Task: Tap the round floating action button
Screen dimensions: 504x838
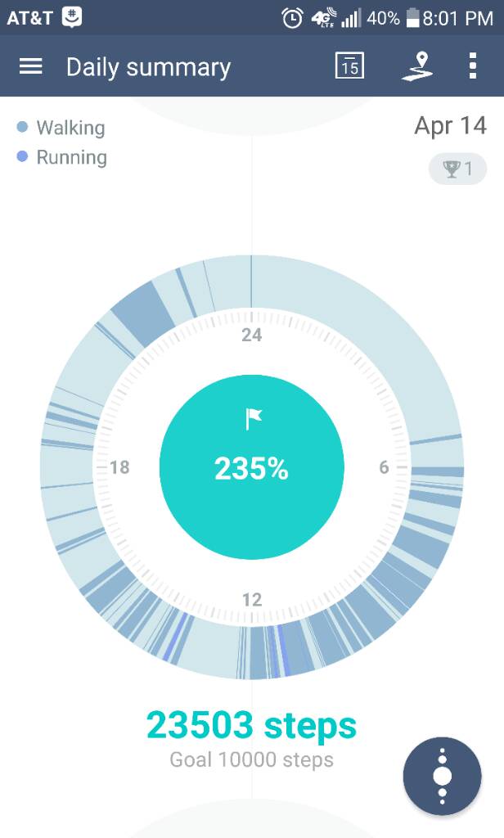Action: pyautogui.click(x=442, y=776)
